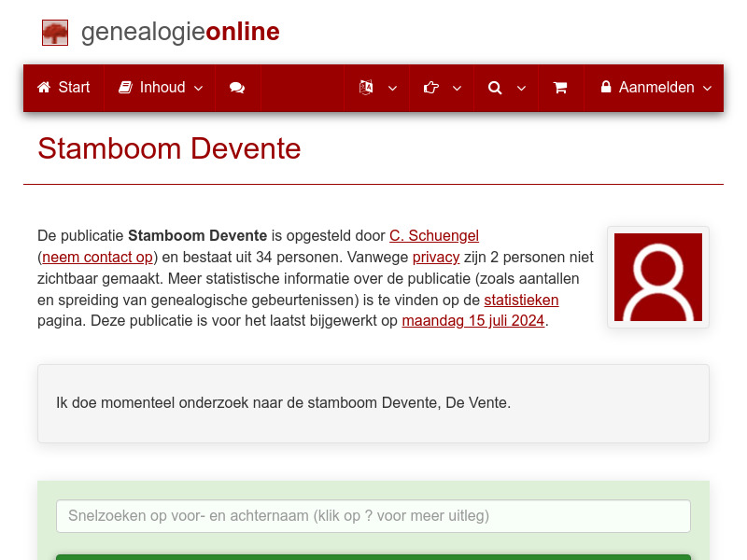747x560 pixels.
Task: Click the genealogieonline tree logo
Action: point(54,32)
